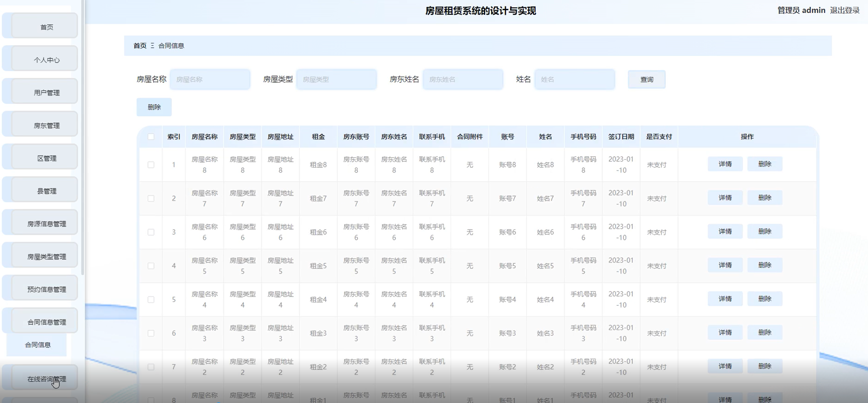Select all rows using header checkbox
The width and height of the screenshot is (868, 403).
point(151,136)
